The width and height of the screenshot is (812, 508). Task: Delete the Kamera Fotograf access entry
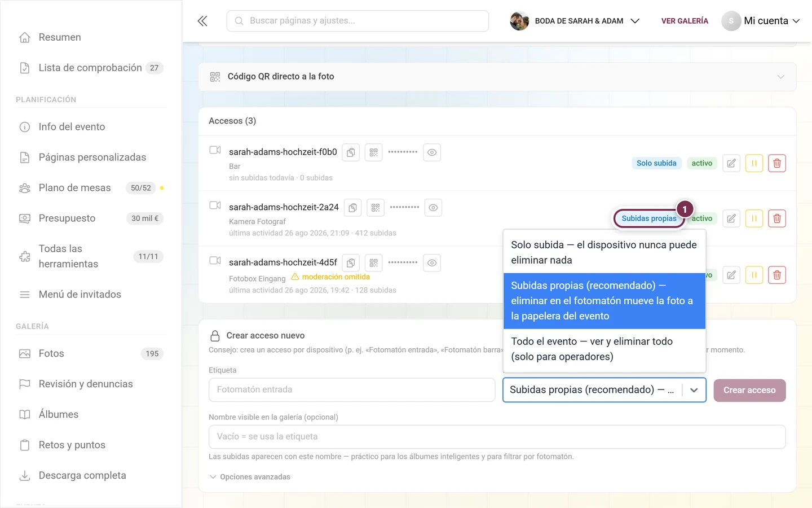[x=777, y=218]
